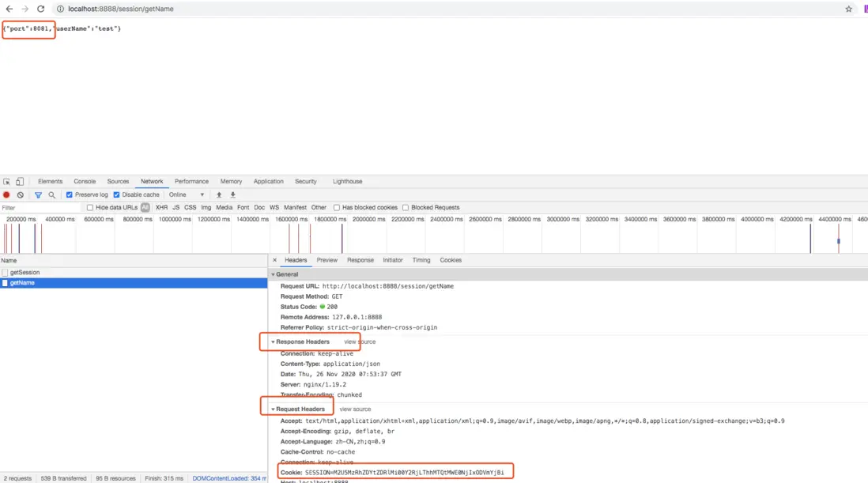Uncheck Disable cache
The width and height of the screenshot is (868, 483).
pyautogui.click(x=116, y=194)
